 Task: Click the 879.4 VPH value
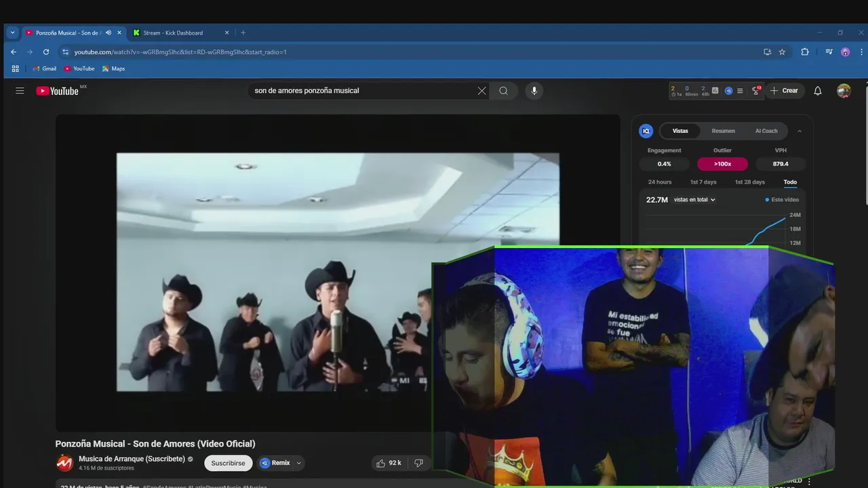(x=781, y=164)
